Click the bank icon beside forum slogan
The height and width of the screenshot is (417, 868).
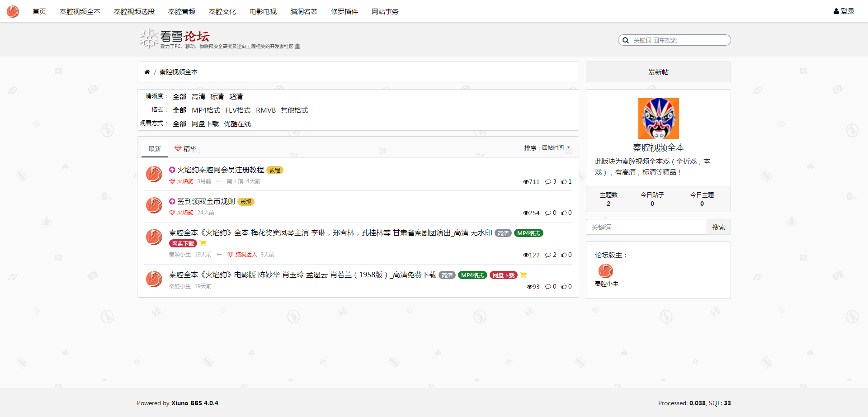(x=297, y=46)
